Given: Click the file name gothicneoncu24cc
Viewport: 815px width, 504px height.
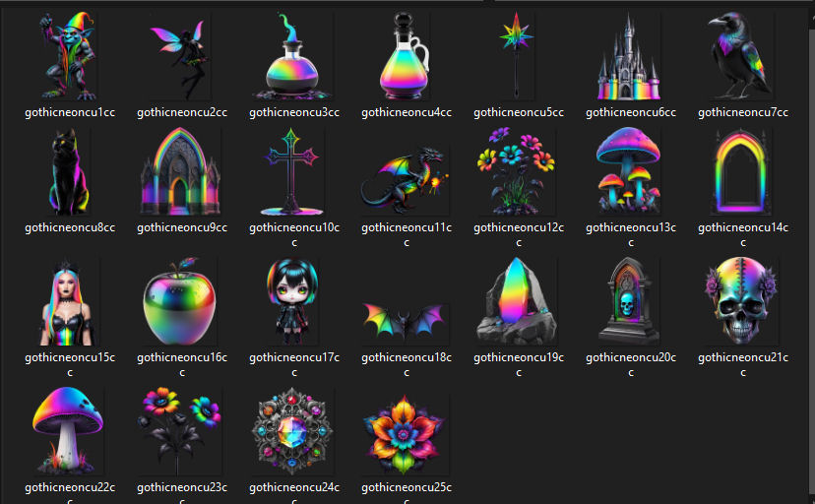Looking at the screenshot, I should pos(294,492).
